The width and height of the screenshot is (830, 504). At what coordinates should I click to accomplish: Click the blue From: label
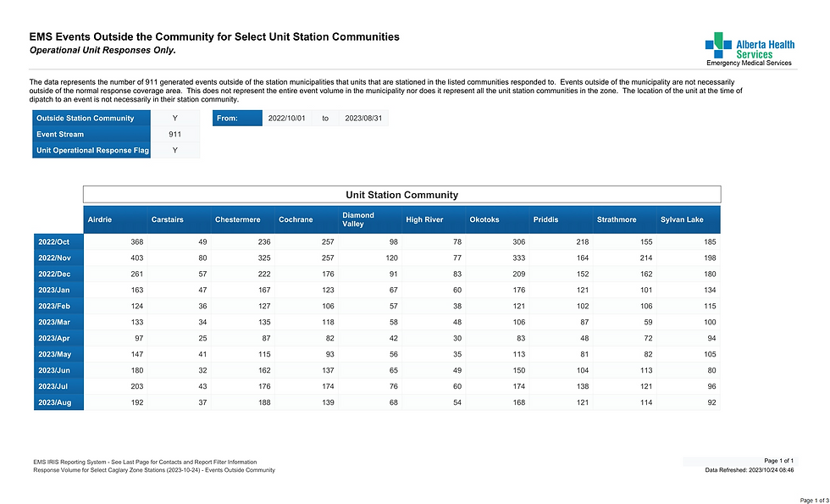(238, 119)
